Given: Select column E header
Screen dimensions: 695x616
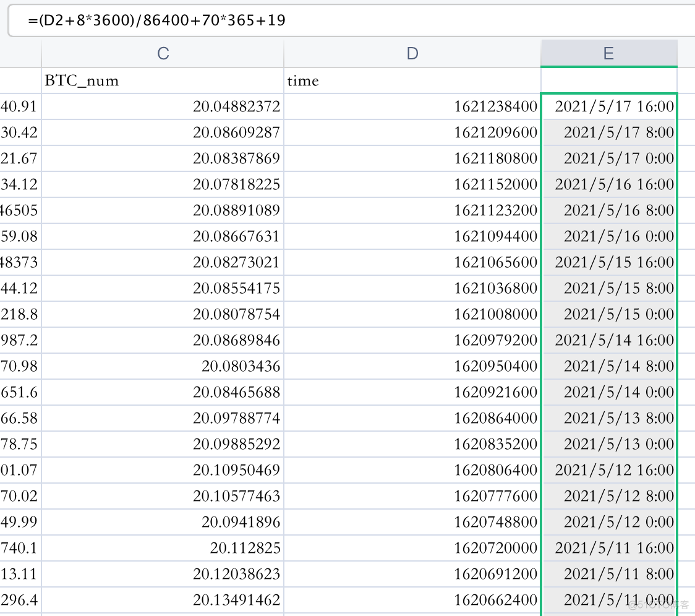Looking at the screenshot, I should pos(609,54).
